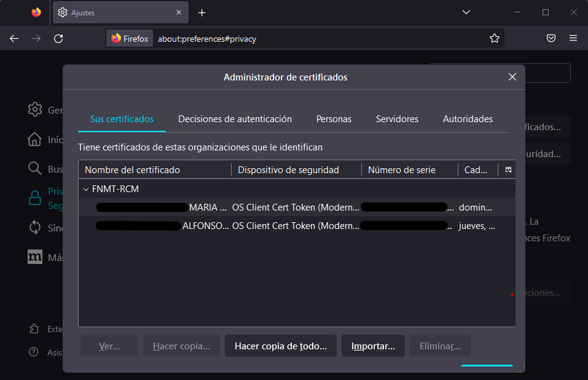Click the column picker icon in table header
588x380 pixels.
coord(508,170)
